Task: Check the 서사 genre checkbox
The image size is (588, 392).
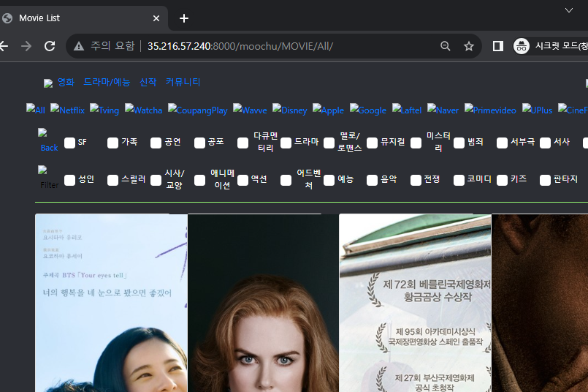Action: [x=545, y=143]
